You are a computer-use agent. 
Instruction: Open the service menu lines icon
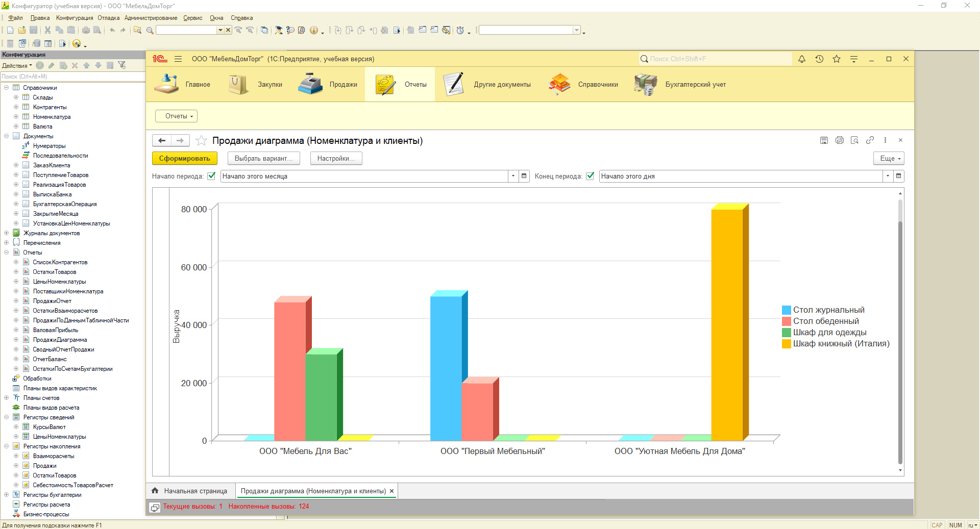(854, 59)
